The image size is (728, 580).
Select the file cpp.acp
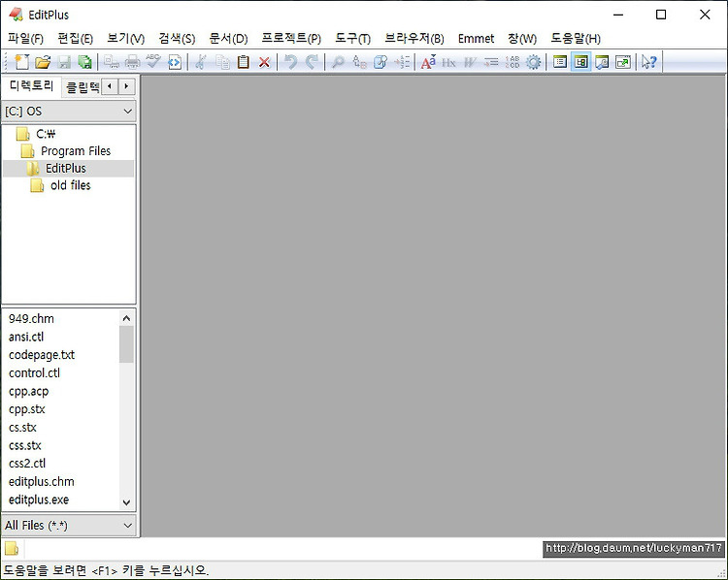(x=28, y=391)
